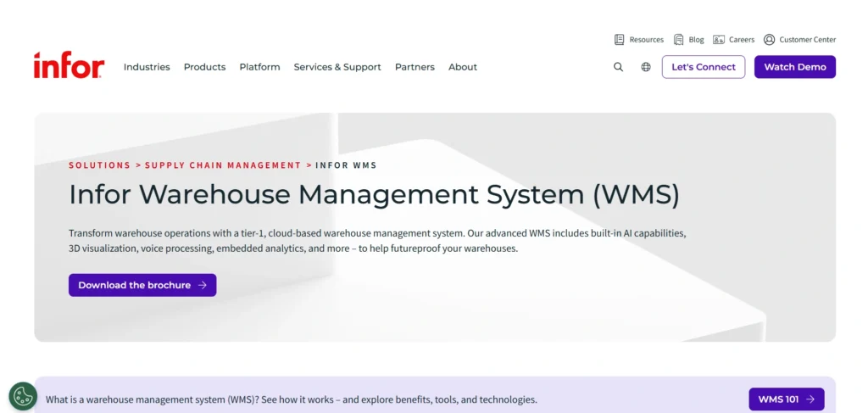This screenshot has height=413, width=868.
Task: Go to the Resources link
Action: (x=647, y=39)
